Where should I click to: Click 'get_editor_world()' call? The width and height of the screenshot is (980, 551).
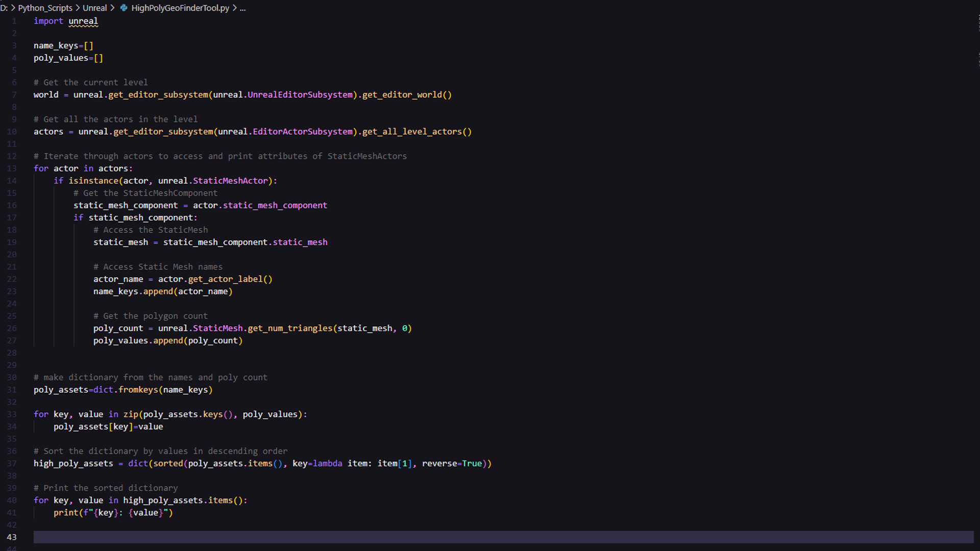click(407, 94)
